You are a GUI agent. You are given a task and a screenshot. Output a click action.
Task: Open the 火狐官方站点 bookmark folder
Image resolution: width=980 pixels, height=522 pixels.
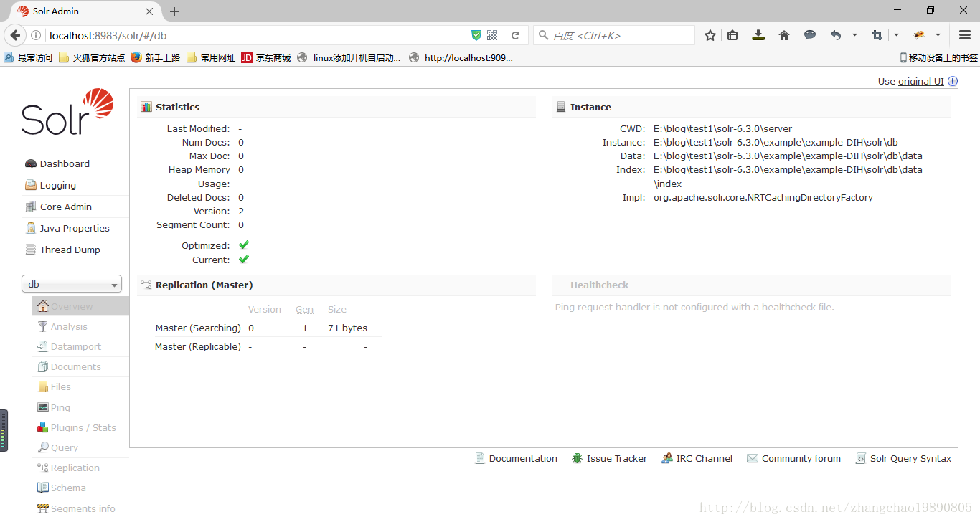coord(92,57)
